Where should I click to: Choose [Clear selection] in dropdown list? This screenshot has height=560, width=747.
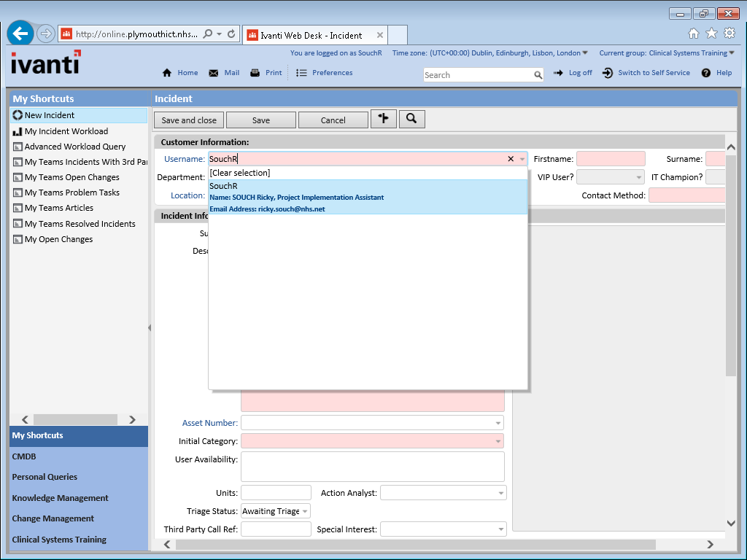point(368,173)
